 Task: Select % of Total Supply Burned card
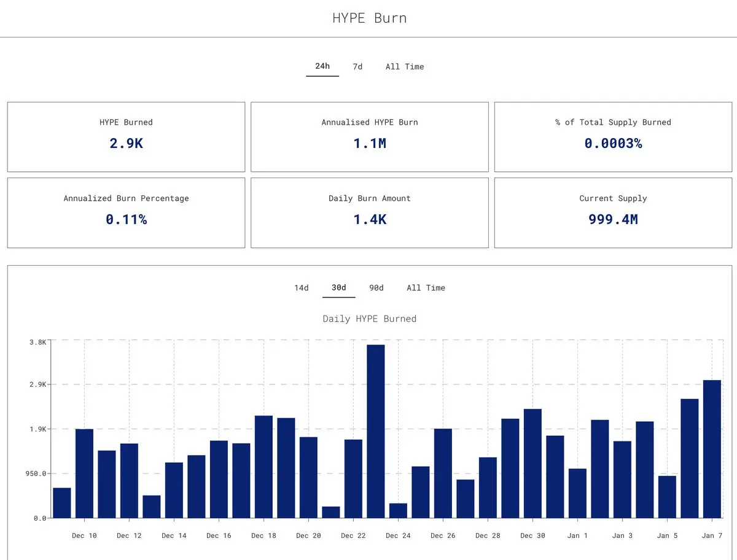click(x=613, y=137)
